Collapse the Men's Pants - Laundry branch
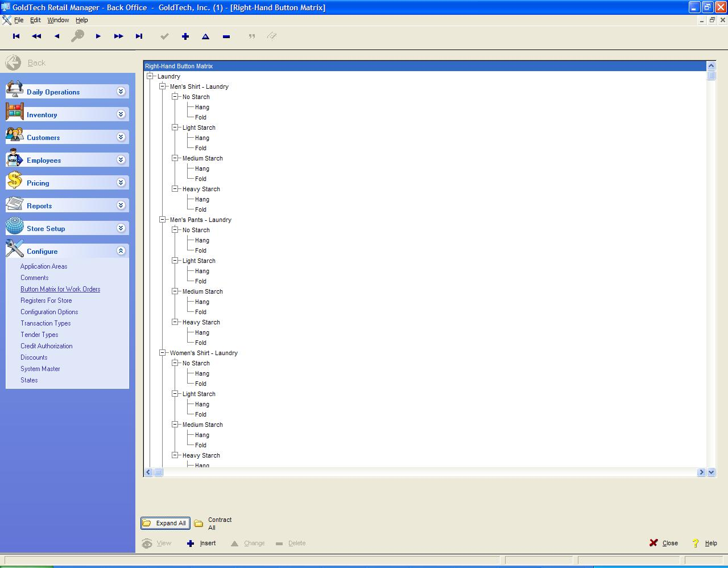Image resolution: width=728 pixels, height=568 pixels. tap(163, 219)
